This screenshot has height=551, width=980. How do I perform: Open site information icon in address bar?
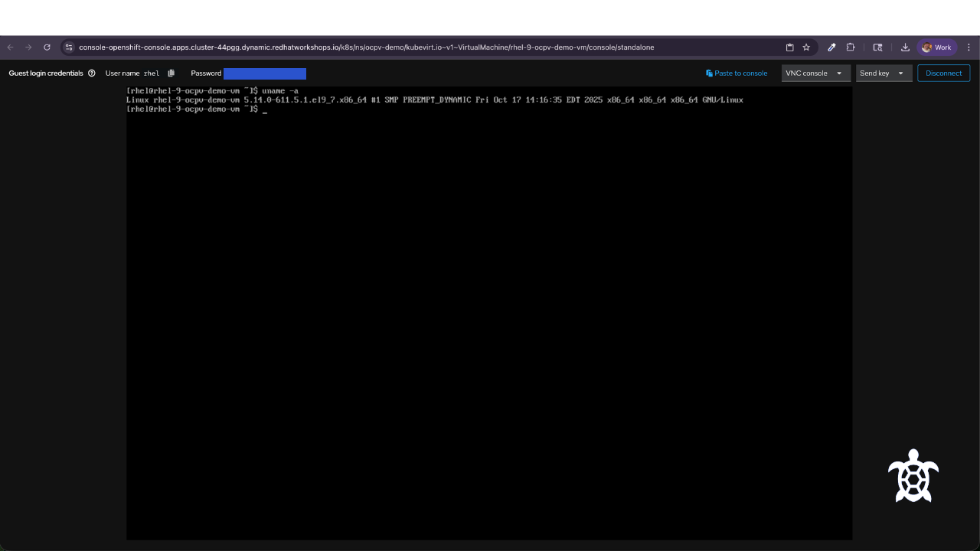tap(68, 47)
